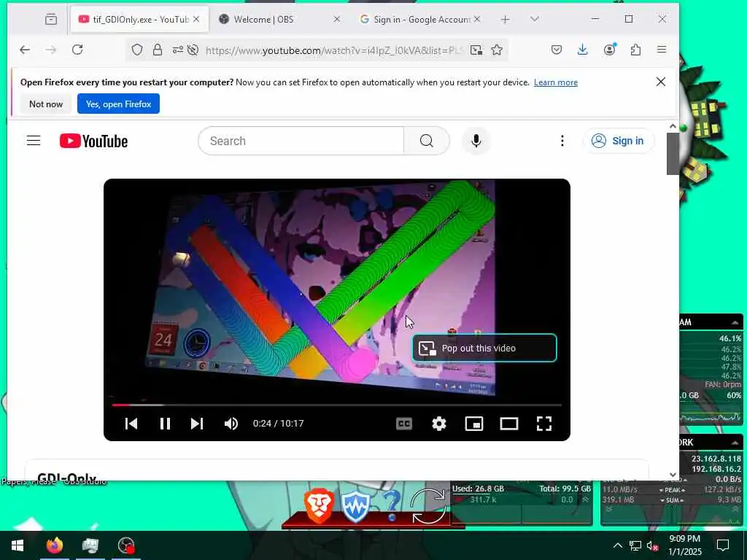This screenshot has width=747, height=560.
Task: Open OBS Studio from the taskbar
Action: (x=126, y=545)
